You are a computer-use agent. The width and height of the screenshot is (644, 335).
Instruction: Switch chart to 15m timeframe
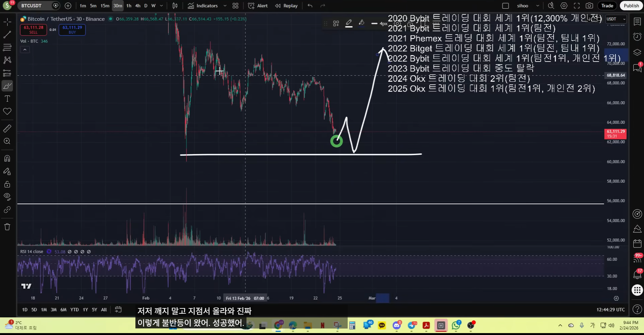coord(105,6)
